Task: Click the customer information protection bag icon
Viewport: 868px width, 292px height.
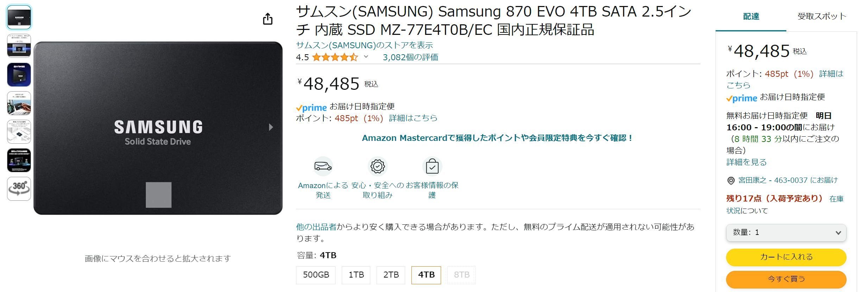Action: tap(432, 166)
